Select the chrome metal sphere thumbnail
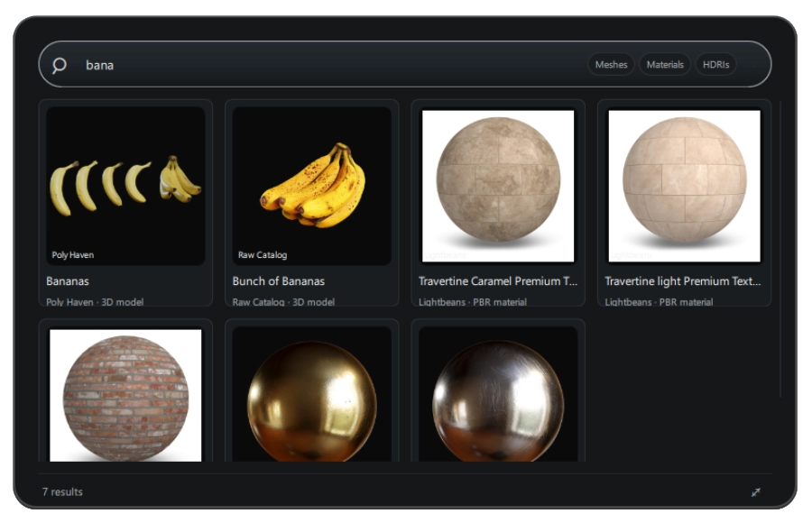Screen dimensions: 812x523 point(498,394)
